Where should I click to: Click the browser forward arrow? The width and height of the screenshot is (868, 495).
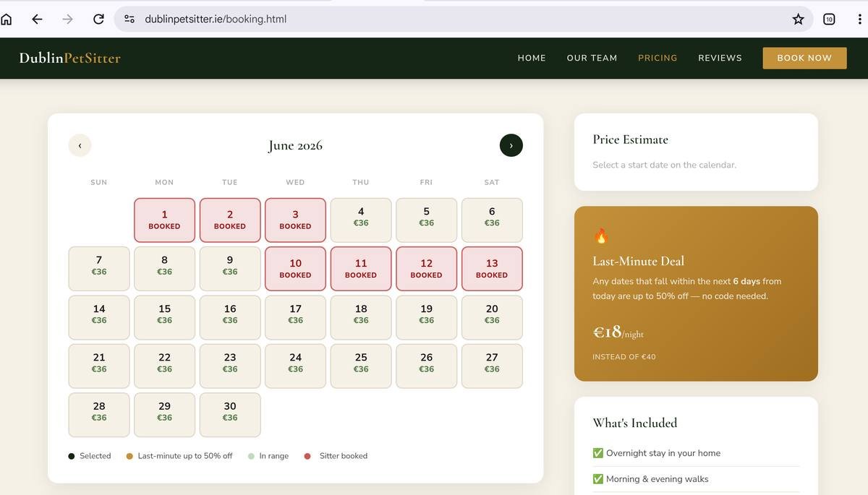click(x=68, y=20)
